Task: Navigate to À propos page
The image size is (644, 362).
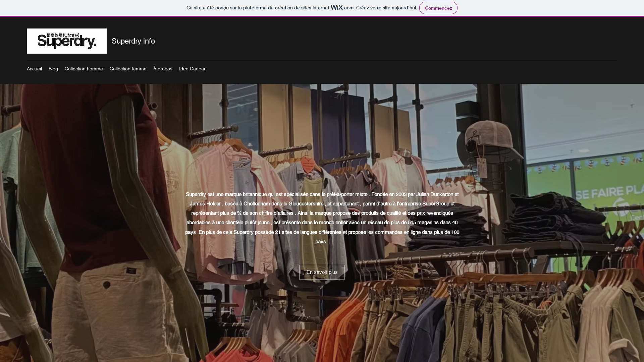Action: 163,69
